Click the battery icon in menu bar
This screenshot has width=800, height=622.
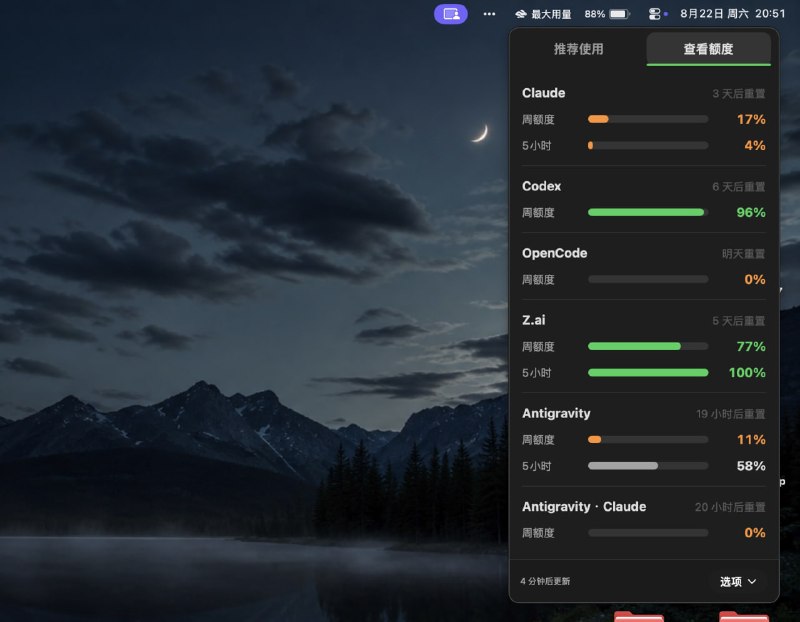click(x=619, y=14)
